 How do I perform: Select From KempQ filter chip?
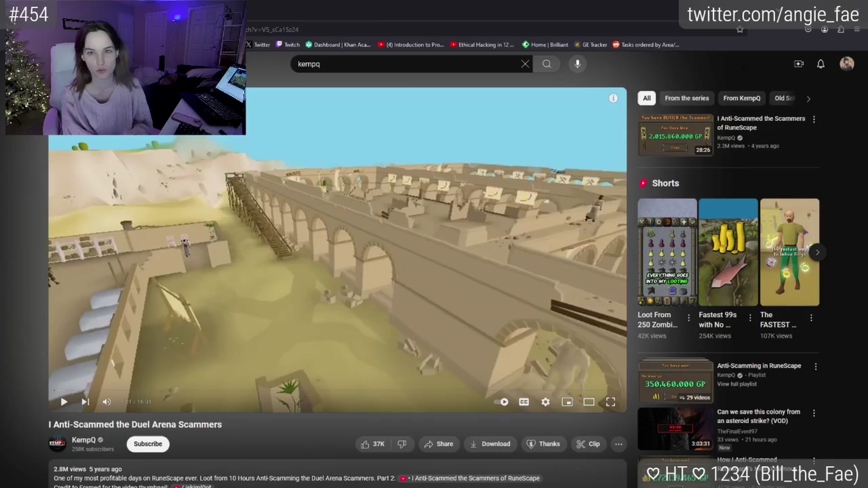click(742, 99)
